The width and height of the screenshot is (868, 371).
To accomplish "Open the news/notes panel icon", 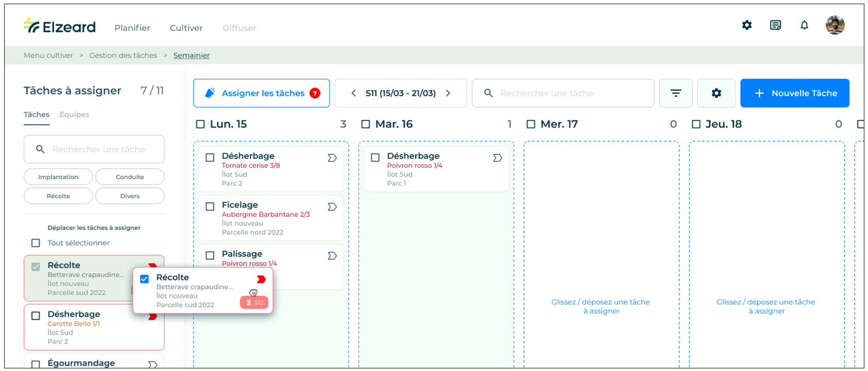I will point(775,25).
